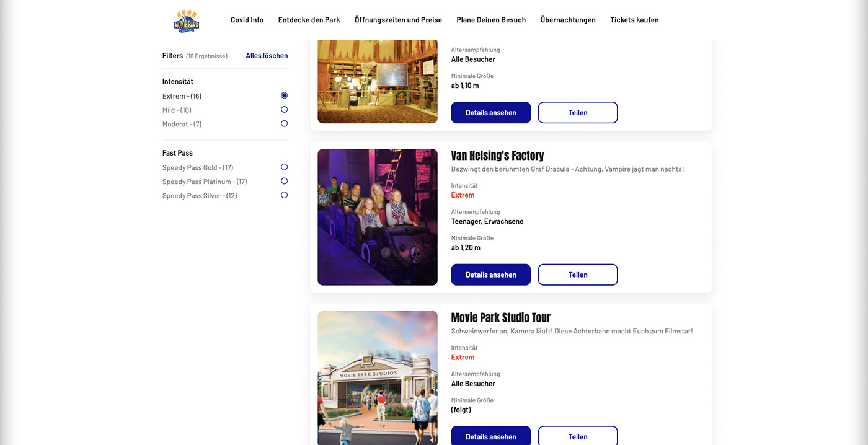Click the Movie Park Studio Tour title

501,318
